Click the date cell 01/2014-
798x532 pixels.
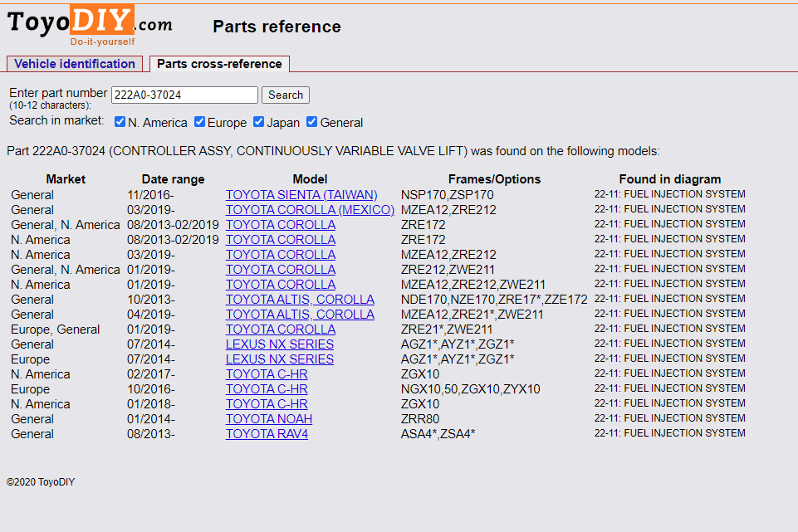tap(150, 419)
